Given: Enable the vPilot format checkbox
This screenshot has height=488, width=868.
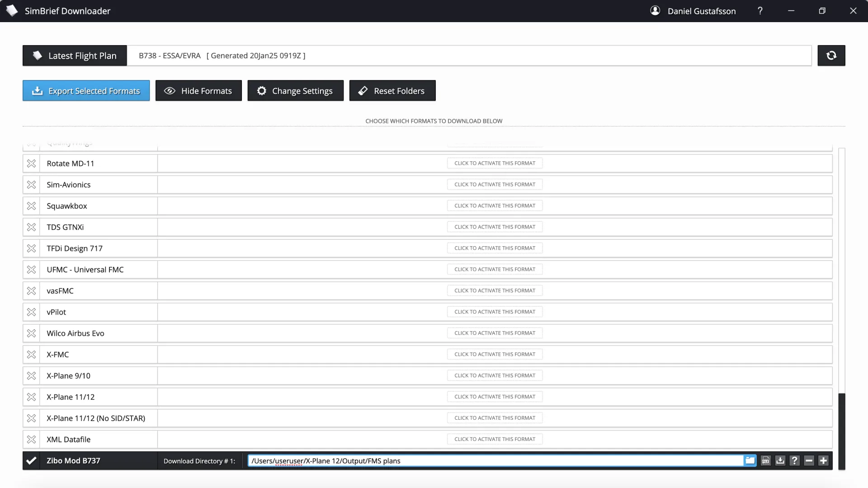Looking at the screenshot, I should 31,312.
